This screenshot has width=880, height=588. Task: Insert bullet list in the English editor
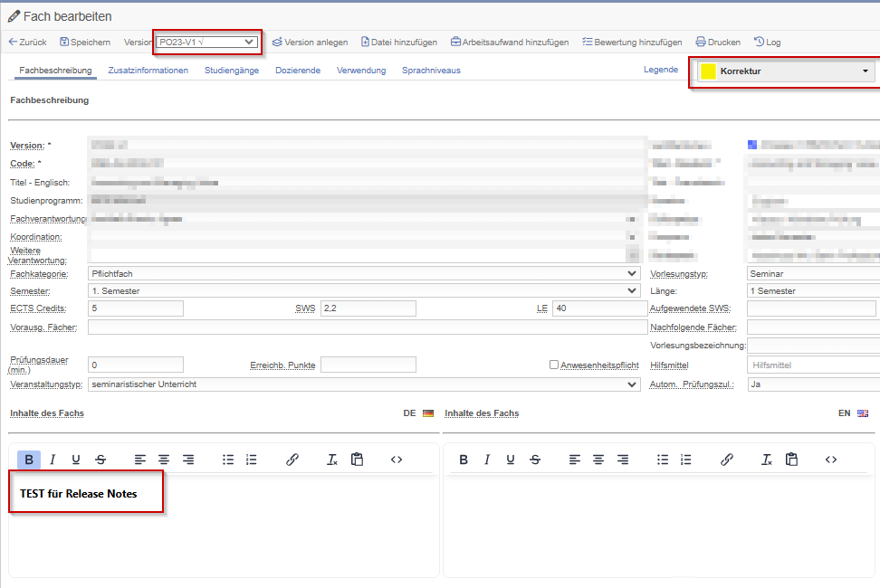[662, 460]
